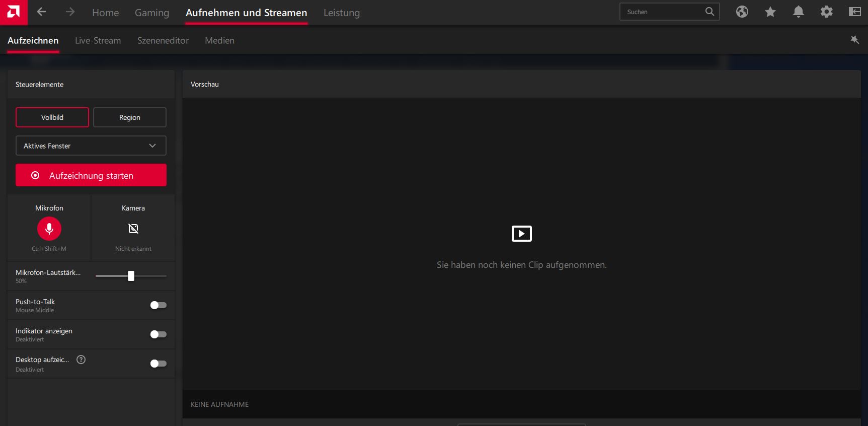This screenshot has height=426, width=868.
Task: Switch to the Medien sub-tab
Action: [219, 40]
